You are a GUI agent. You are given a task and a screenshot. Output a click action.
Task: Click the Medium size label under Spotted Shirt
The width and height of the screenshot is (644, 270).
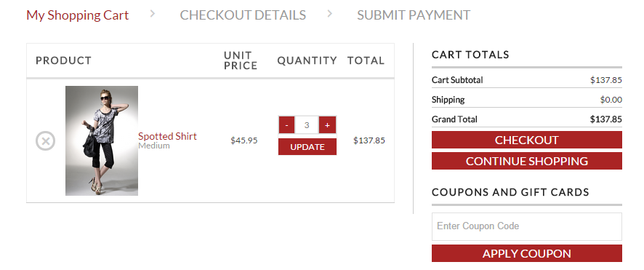(x=154, y=146)
